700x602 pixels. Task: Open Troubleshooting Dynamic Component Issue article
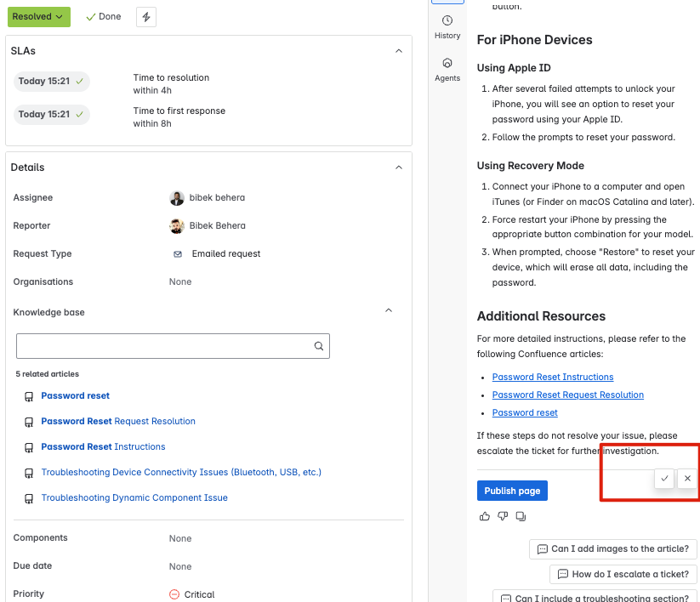tap(134, 497)
